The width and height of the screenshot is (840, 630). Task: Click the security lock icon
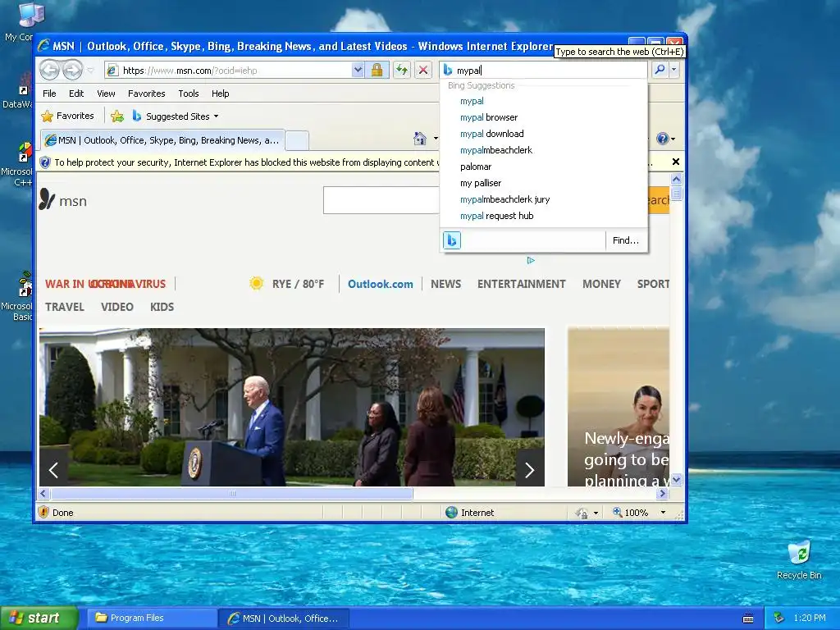pyautogui.click(x=377, y=71)
